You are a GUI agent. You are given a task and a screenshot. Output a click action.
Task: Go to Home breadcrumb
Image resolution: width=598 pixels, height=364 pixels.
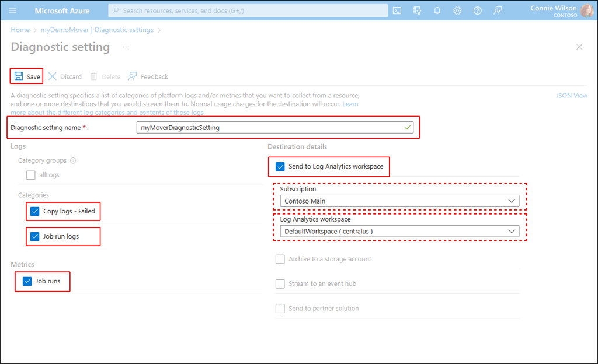pos(20,30)
